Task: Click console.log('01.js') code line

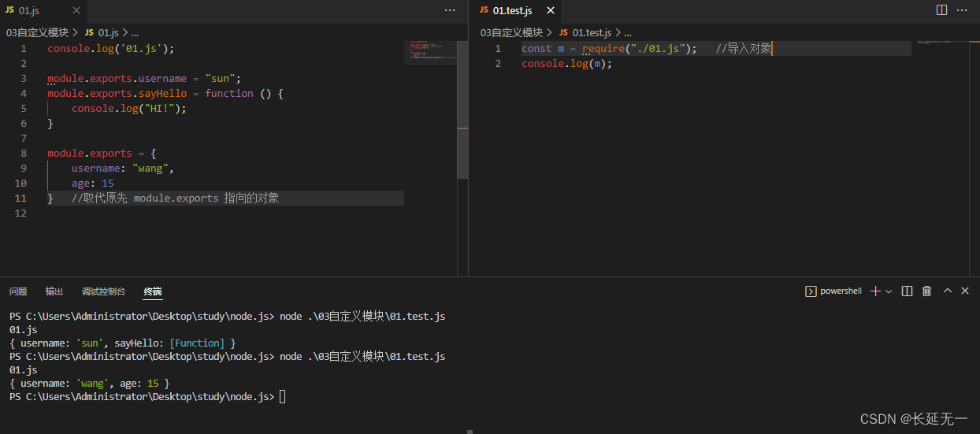Action: tap(110, 49)
